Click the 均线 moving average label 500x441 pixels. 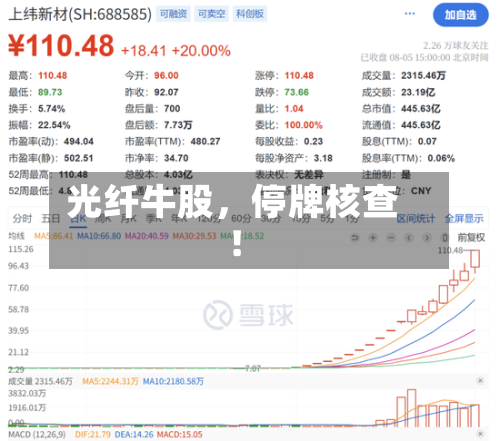click(17, 236)
